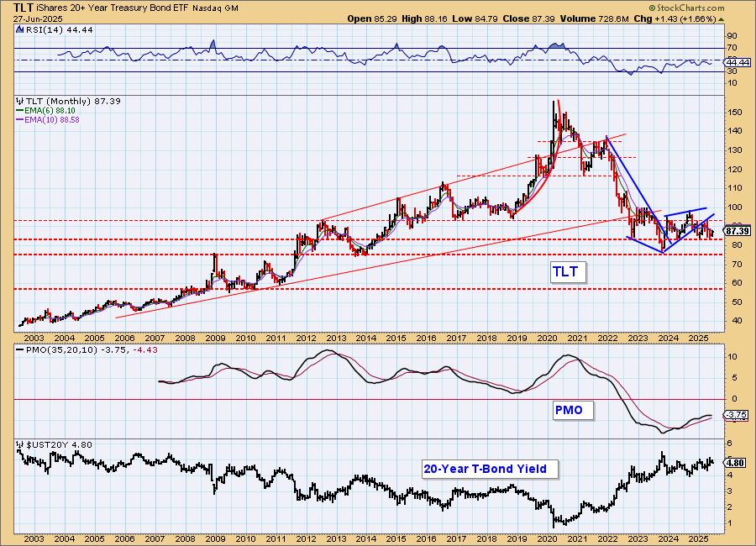Viewport: 756px width, 546px height.
Task: Click the 150 price axis label
Action: [735, 112]
